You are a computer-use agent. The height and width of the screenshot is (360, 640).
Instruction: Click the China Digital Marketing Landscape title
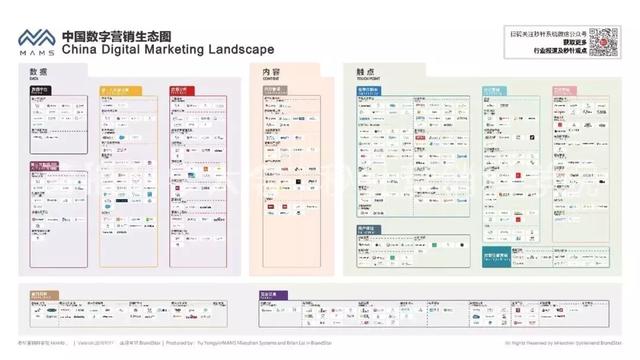168,49
